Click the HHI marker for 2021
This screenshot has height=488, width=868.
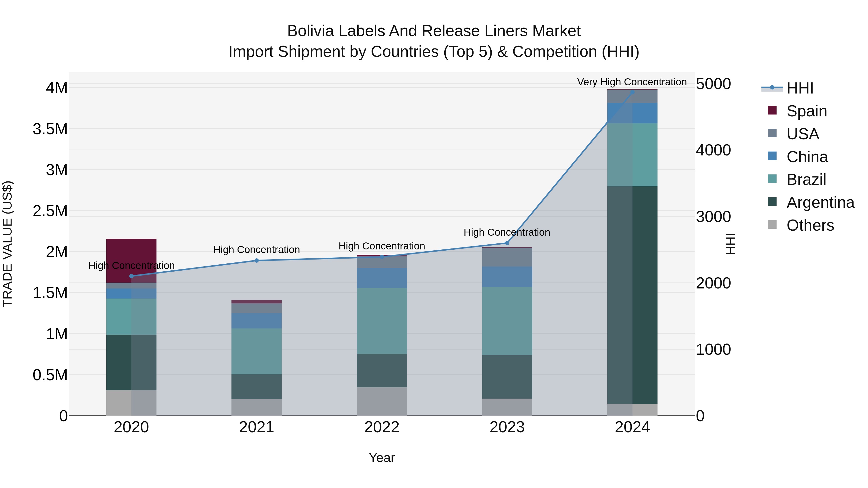[257, 260]
